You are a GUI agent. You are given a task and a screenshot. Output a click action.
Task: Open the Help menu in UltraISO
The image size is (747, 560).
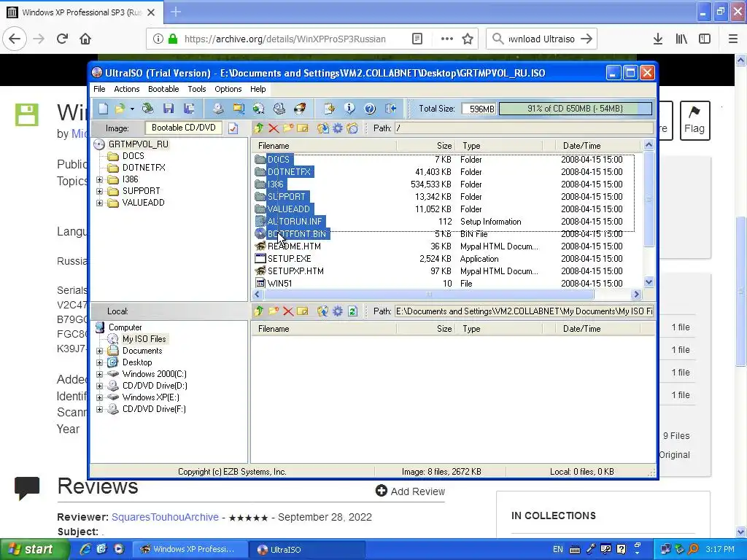[258, 89]
